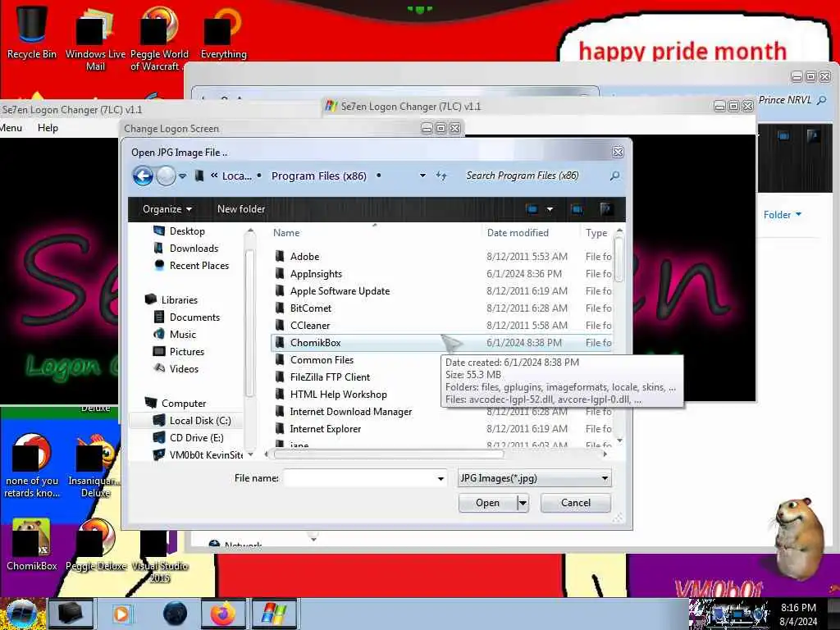Viewport: 840px width, 630px height.
Task: Click the Cancel button
Action: click(575, 503)
